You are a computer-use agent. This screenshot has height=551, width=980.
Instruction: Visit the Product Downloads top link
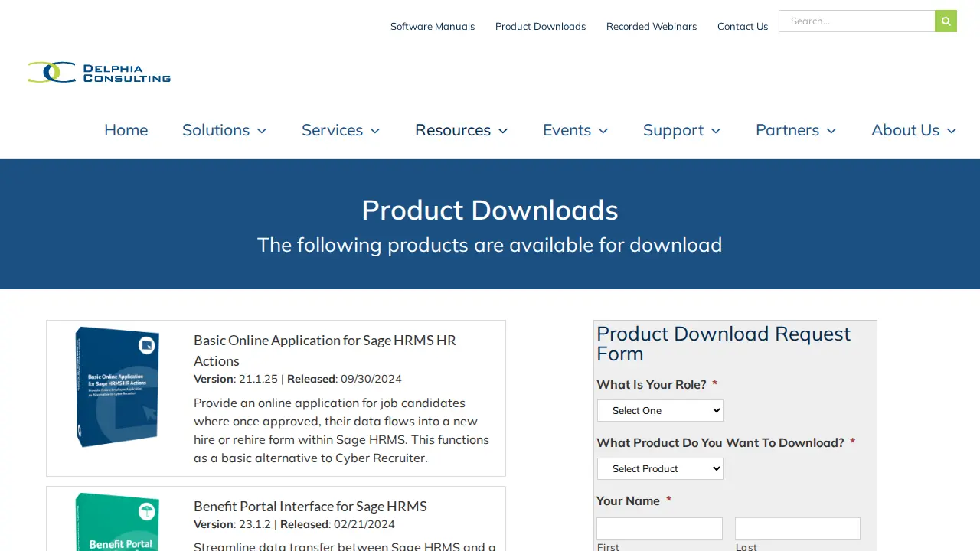coord(541,27)
